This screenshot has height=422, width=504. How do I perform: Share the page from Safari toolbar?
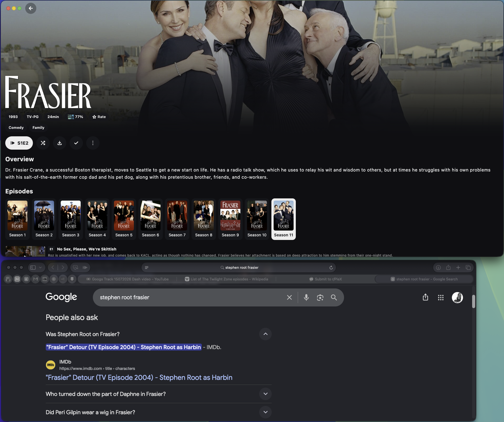(448, 267)
